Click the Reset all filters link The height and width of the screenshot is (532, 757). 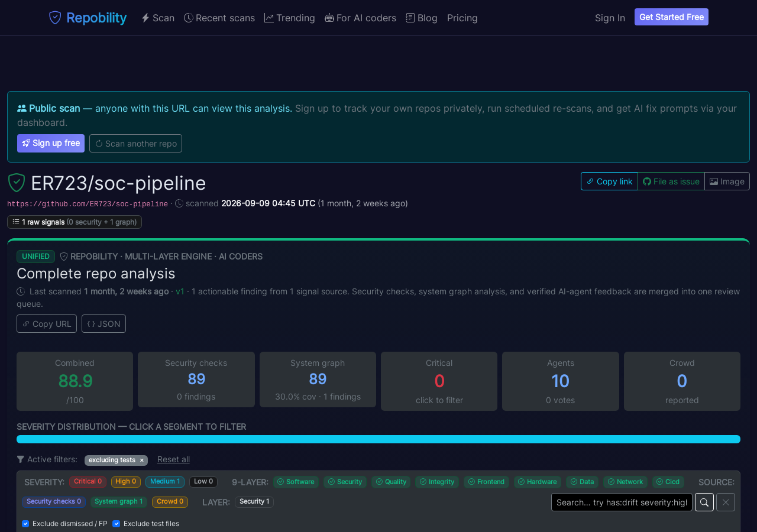173,459
